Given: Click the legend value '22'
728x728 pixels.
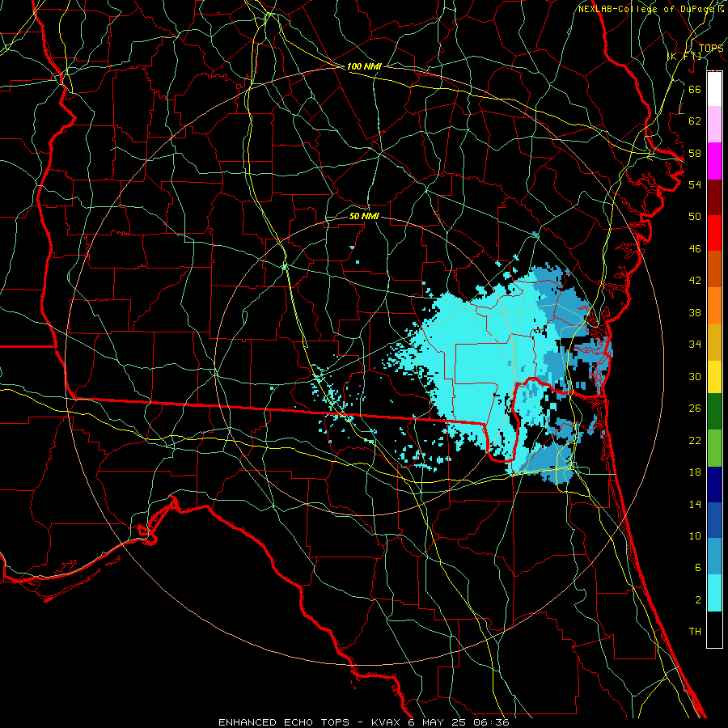Looking at the screenshot, I should click(695, 440).
